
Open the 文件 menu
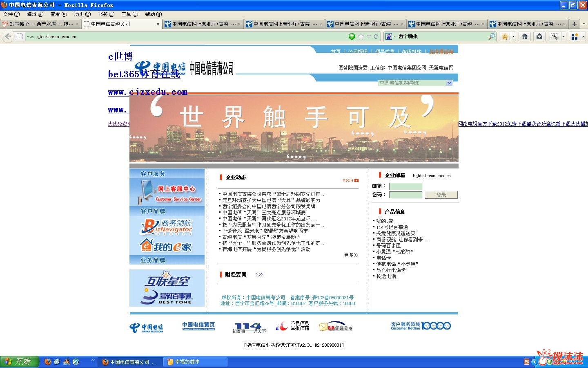click(11, 14)
